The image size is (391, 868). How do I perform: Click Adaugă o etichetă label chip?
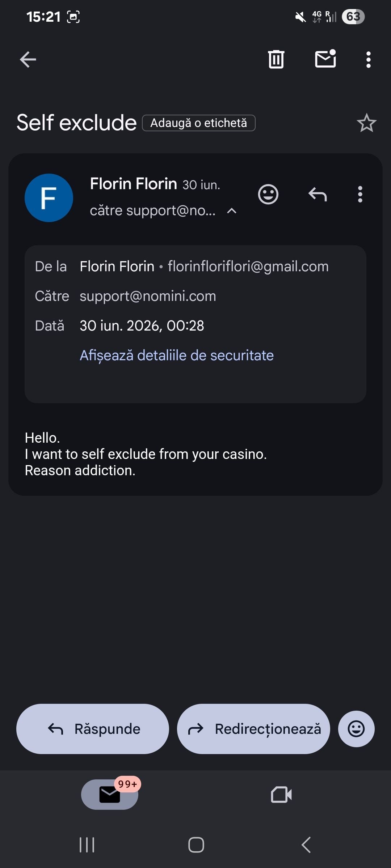pyautogui.click(x=199, y=123)
